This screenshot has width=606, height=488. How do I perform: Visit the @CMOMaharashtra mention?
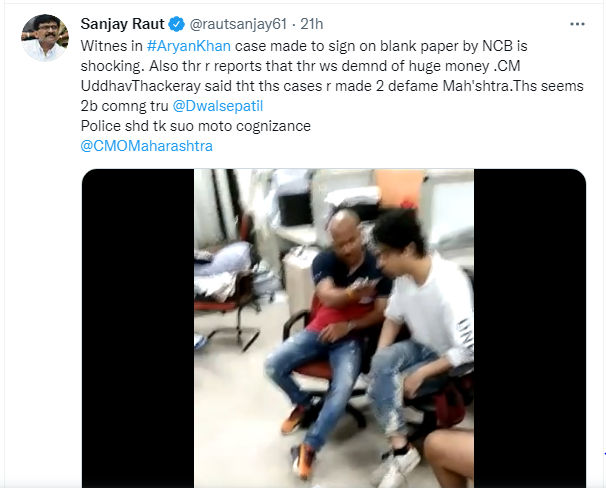click(146, 146)
